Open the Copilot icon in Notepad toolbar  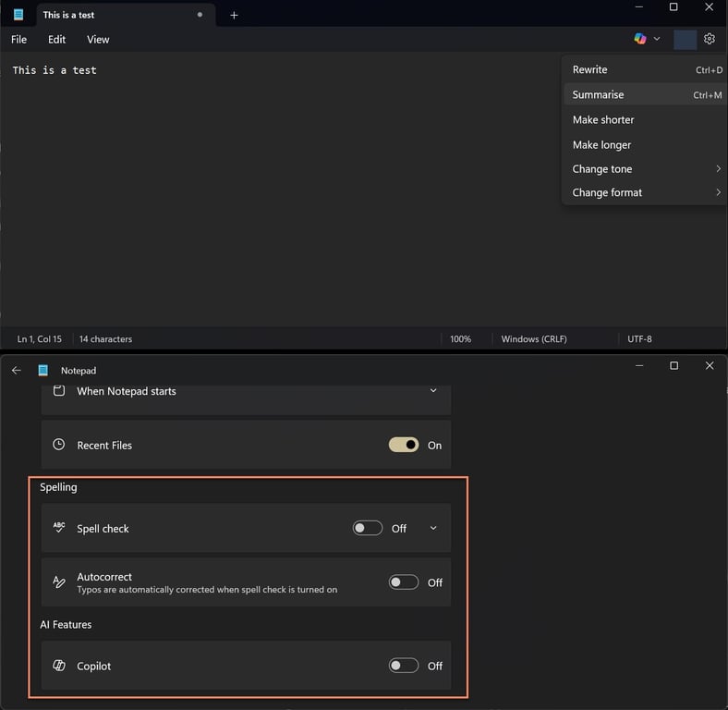pos(640,39)
